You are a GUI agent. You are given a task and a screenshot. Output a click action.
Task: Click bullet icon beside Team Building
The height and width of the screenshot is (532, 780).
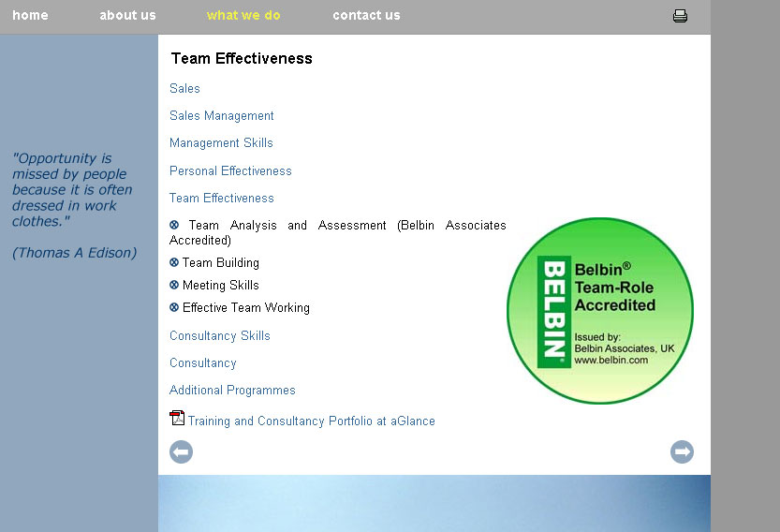click(174, 262)
